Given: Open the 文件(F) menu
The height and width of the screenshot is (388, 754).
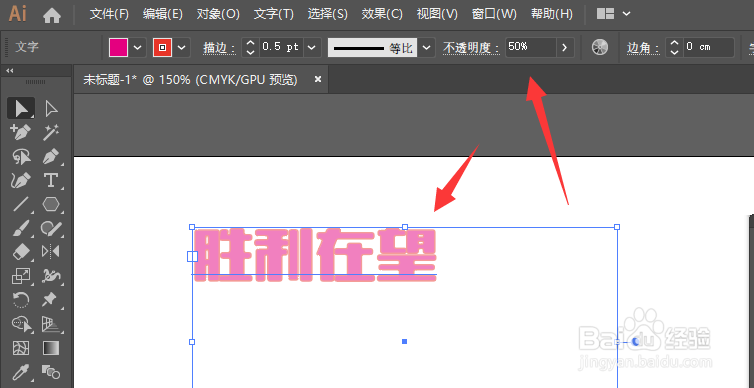Looking at the screenshot, I should [x=109, y=14].
